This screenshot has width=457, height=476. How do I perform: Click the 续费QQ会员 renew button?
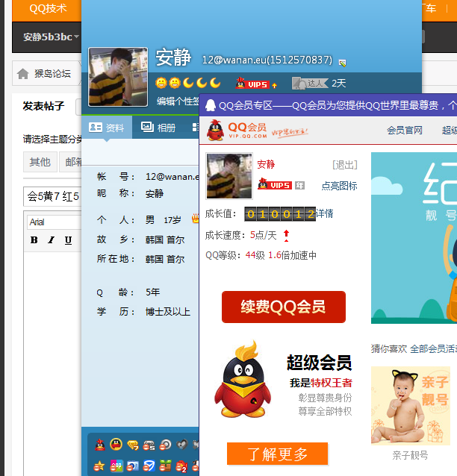click(284, 307)
